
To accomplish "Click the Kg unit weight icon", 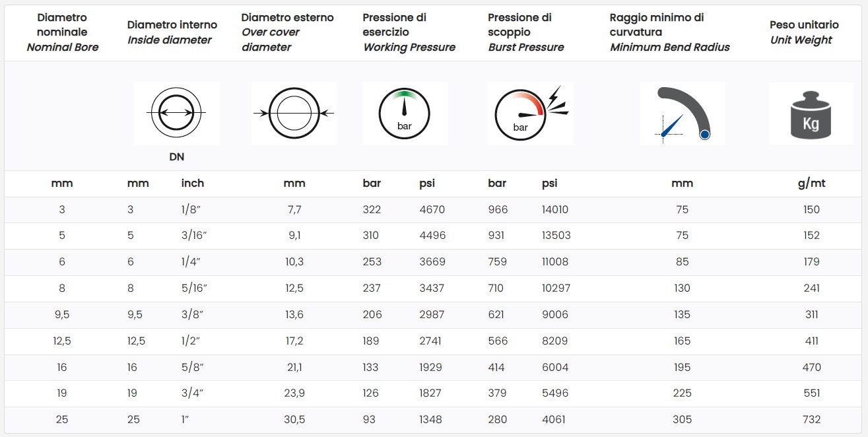I will [x=811, y=114].
